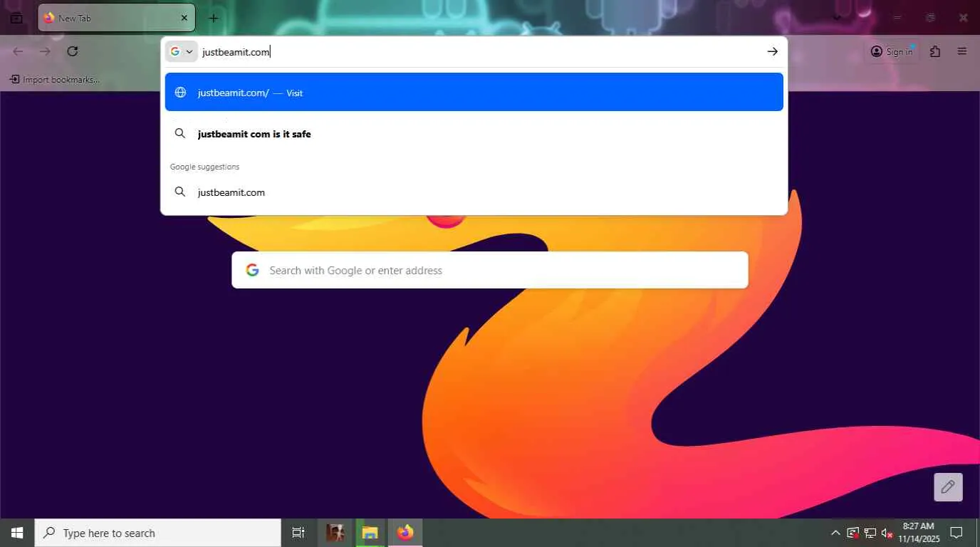
Task: Open Firefox View from the tab bar
Action: [16, 18]
